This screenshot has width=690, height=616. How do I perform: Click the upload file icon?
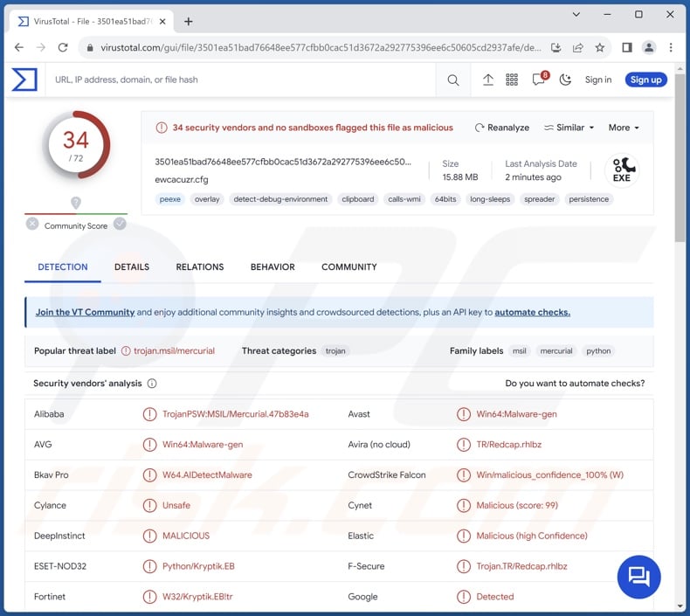tap(488, 80)
